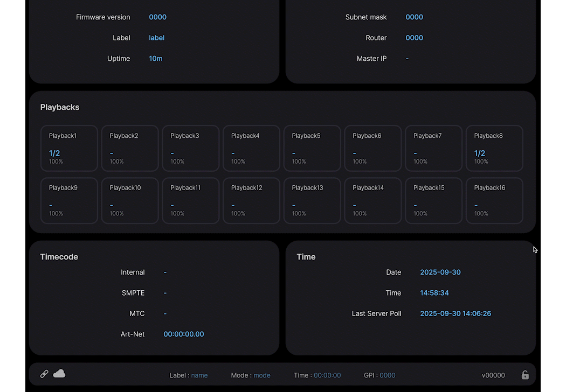Click the Playback9 tile

tap(69, 200)
